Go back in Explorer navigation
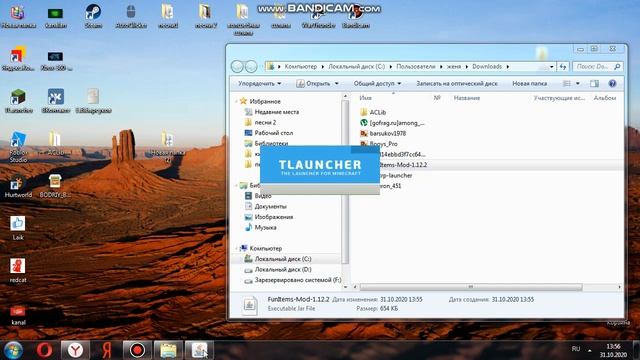The height and width of the screenshot is (360, 640). (x=237, y=66)
